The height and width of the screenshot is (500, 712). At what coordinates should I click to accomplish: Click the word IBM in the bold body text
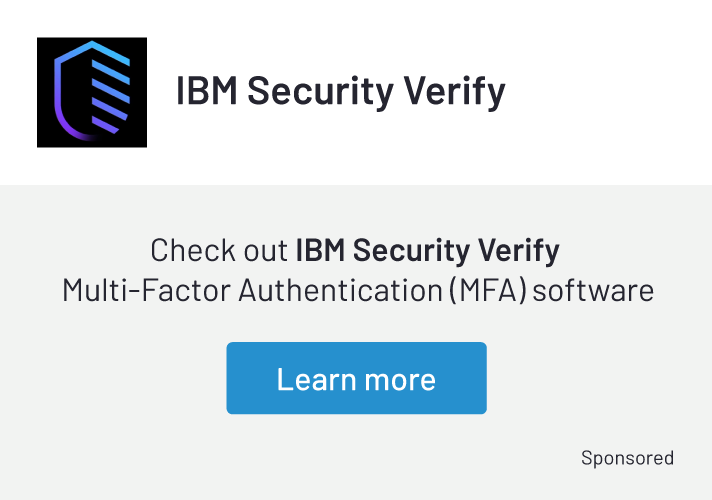(319, 250)
